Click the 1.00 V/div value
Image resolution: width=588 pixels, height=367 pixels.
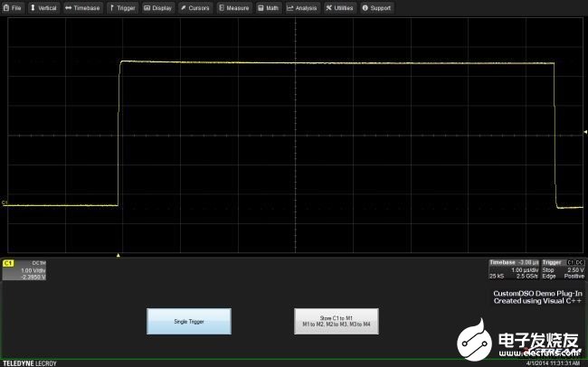pos(33,270)
